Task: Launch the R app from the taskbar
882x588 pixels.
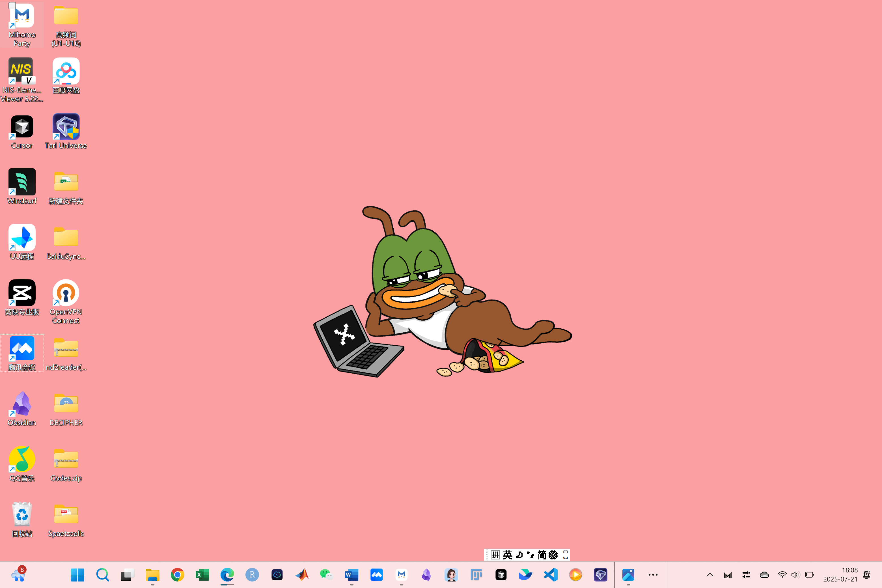Action: [252, 574]
